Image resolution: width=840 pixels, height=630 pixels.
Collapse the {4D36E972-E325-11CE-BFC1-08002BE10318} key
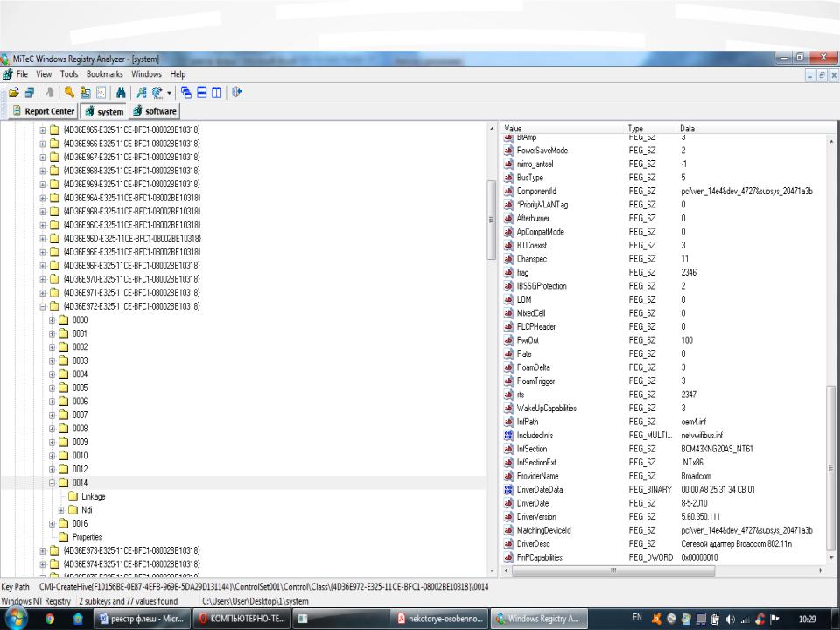click(x=42, y=306)
